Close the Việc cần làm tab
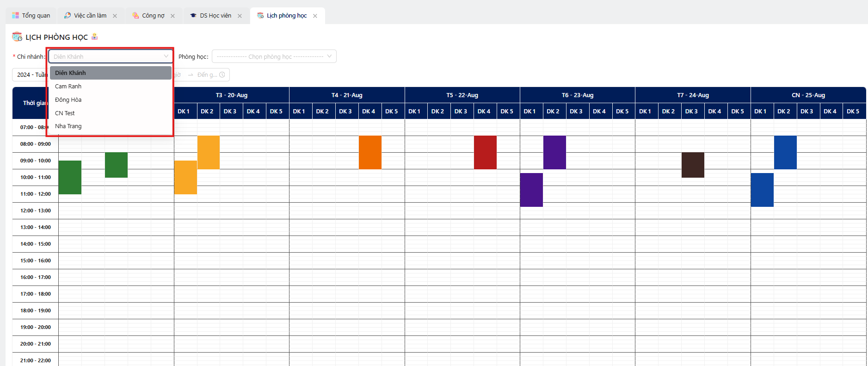This screenshot has height=366, width=868. [x=115, y=16]
